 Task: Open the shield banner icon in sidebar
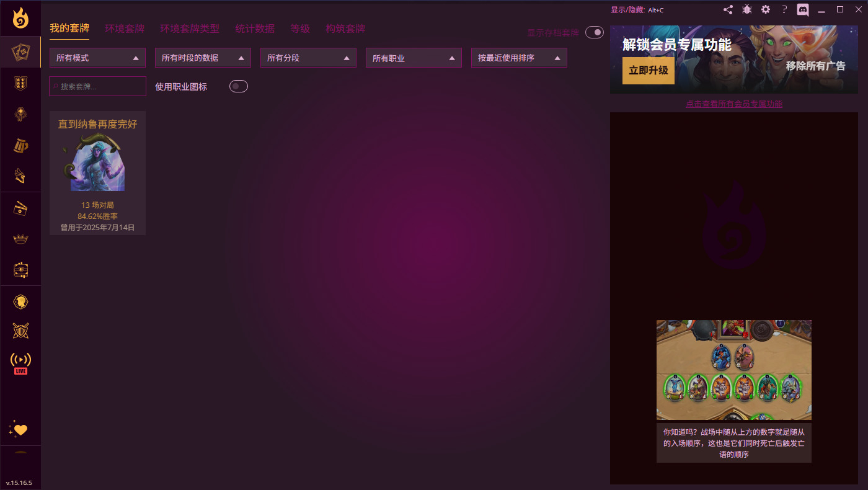[x=20, y=83]
